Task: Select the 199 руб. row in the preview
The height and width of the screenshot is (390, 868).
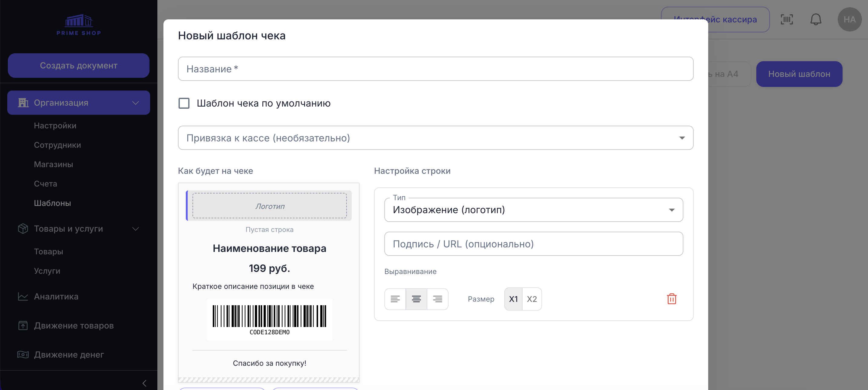Action: coord(269,268)
